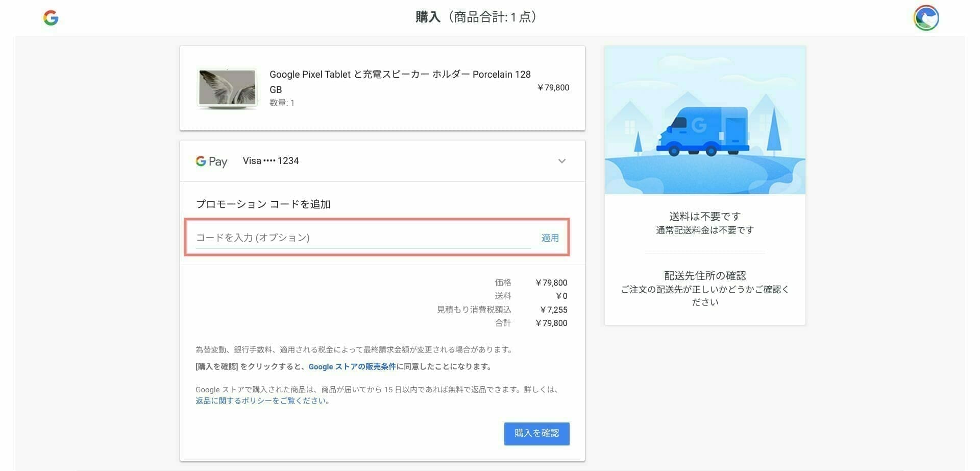Screen dimensions: 980x471
Task: Click the 送料は不要です heading
Action: [705, 217]
